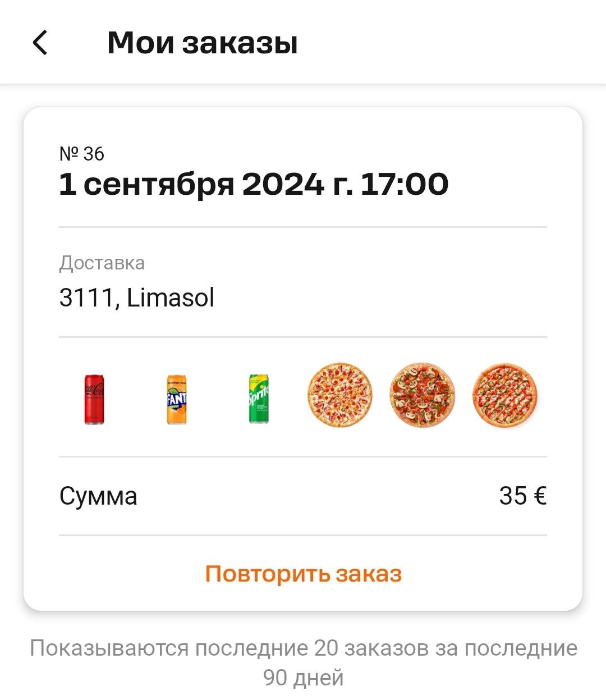
Task: Open the rightmost pizza with sauce drizzle
Action: coord(504,395)
